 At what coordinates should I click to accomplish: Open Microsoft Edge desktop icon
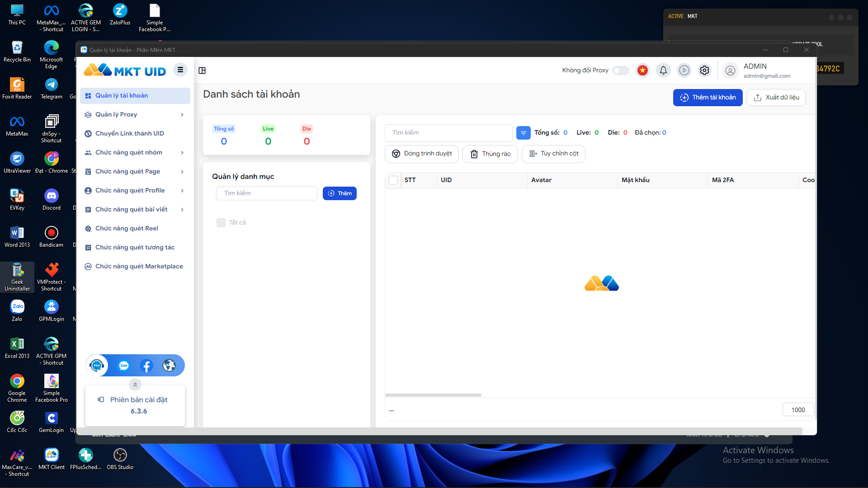tap(52, 54)
